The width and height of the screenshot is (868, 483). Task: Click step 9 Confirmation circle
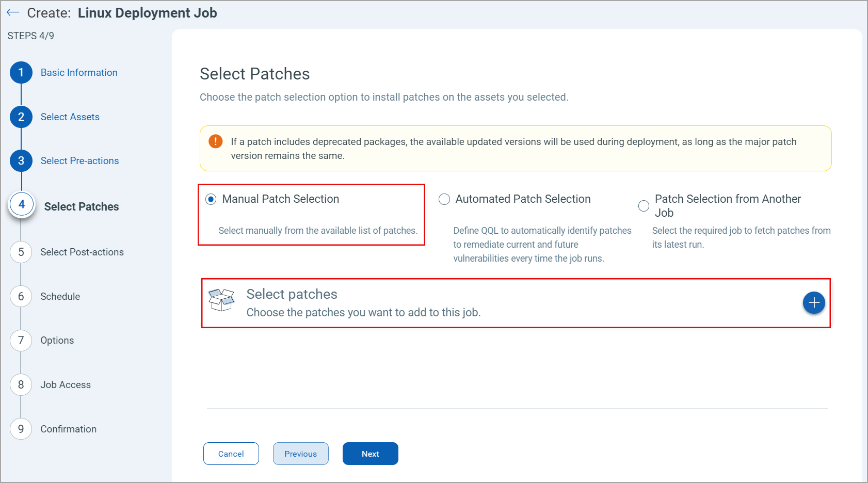[x=21, y=429]
